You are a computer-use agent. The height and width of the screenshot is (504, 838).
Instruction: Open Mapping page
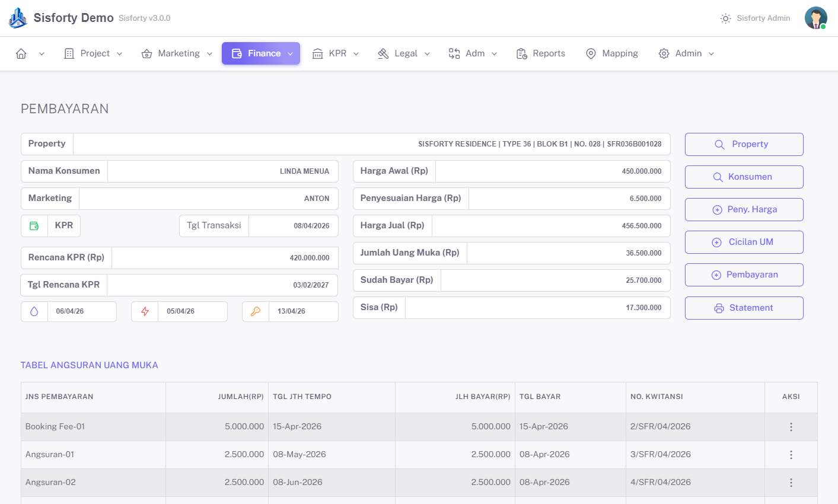coord(611,53)
